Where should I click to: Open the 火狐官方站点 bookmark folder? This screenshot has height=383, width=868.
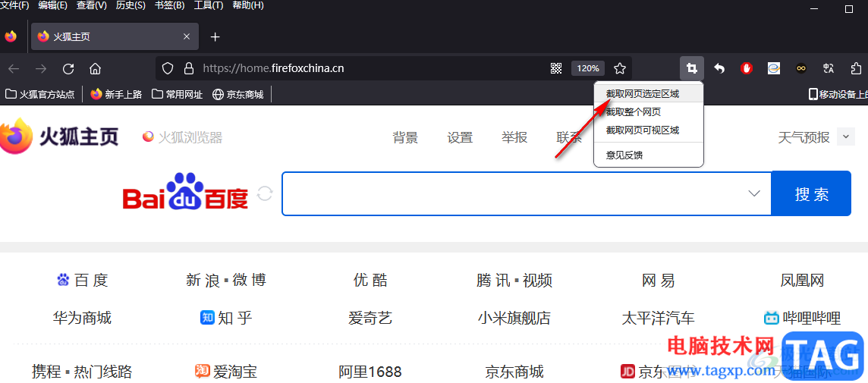coord(40,94)
